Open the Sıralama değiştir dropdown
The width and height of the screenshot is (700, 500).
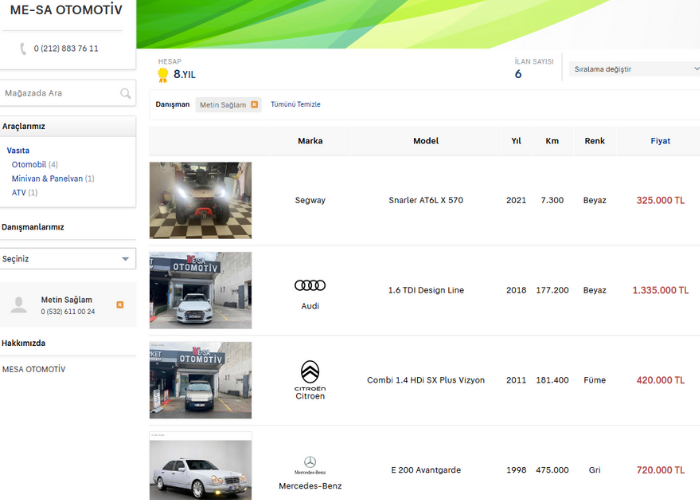pos(634,70)
